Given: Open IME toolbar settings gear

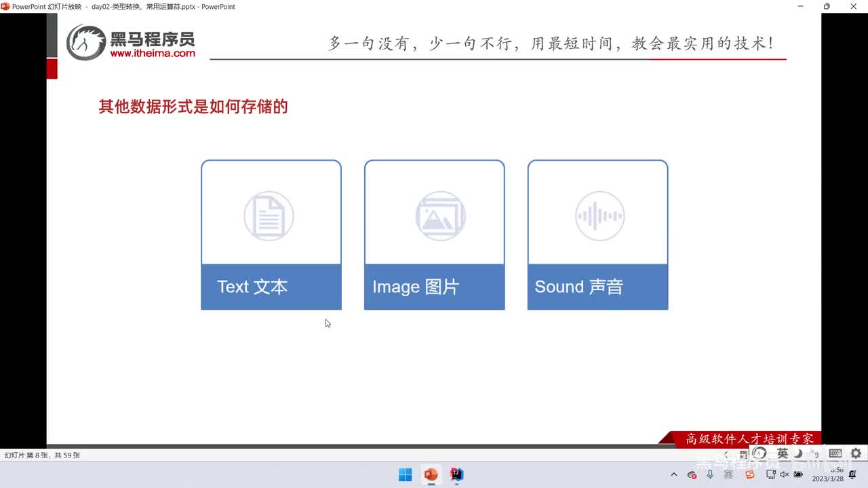Looking at the screenshot, I should click(856, 453).
